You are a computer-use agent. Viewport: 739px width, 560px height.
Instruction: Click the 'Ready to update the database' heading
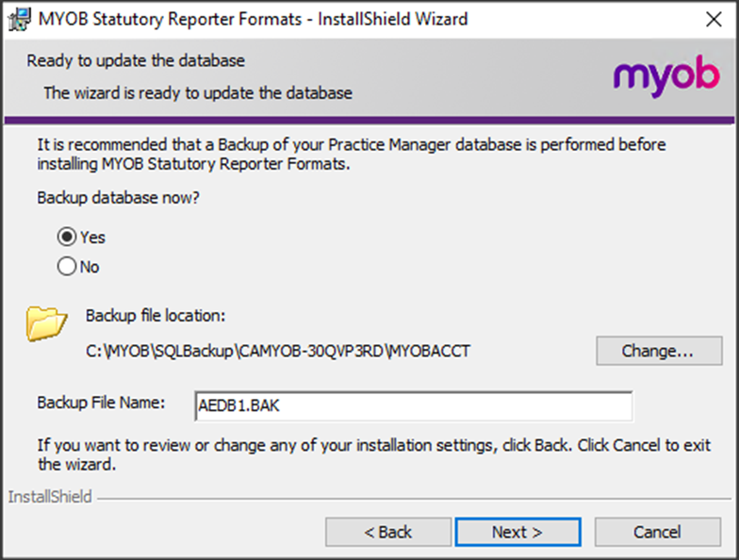pyautogui.click(x=136, y=61)
